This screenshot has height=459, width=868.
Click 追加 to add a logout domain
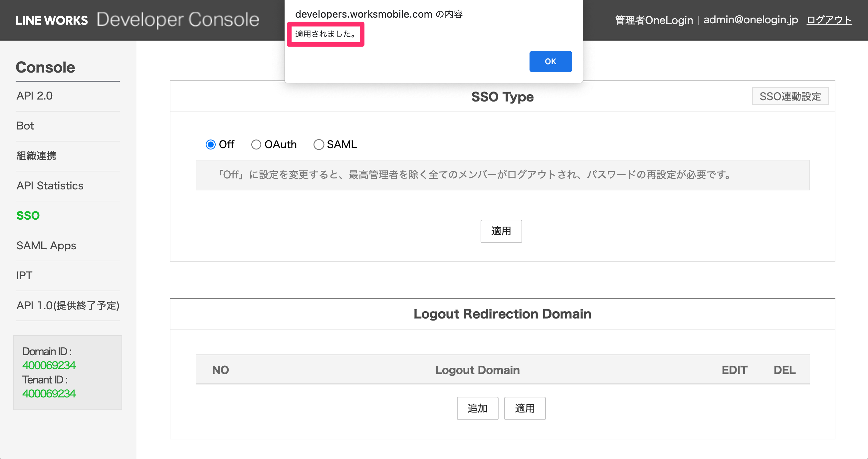[x=478, y=408]
